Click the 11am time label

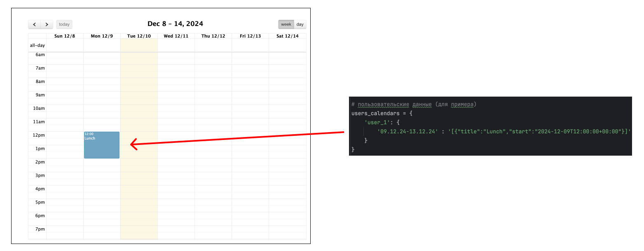pos(39,122)
